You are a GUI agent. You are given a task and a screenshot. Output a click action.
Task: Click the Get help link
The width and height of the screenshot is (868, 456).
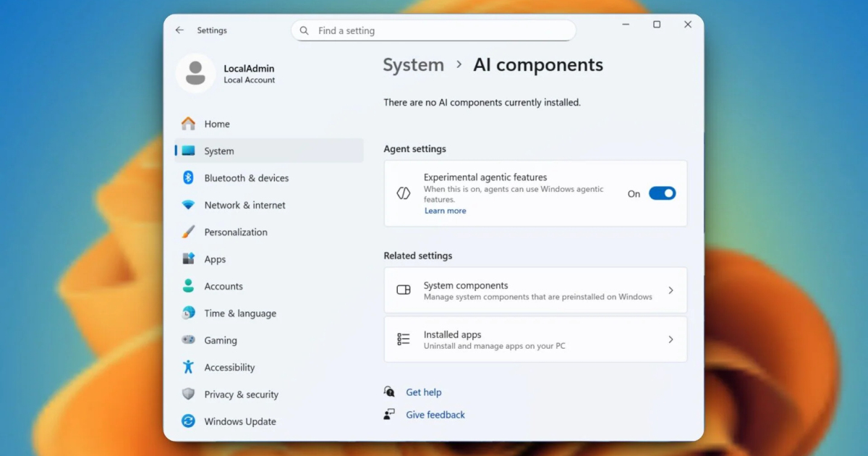point(423,392)
